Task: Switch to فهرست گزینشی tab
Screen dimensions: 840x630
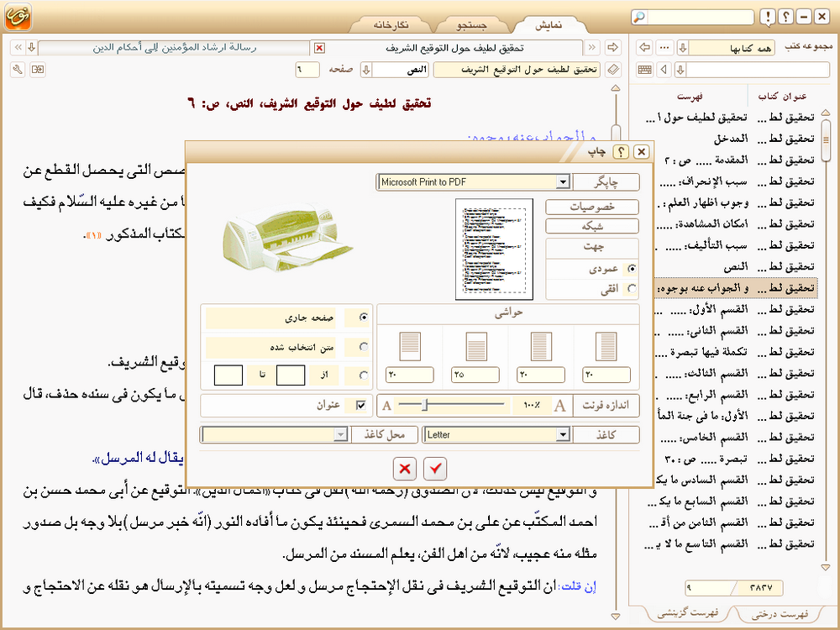Action: (687, 613)
